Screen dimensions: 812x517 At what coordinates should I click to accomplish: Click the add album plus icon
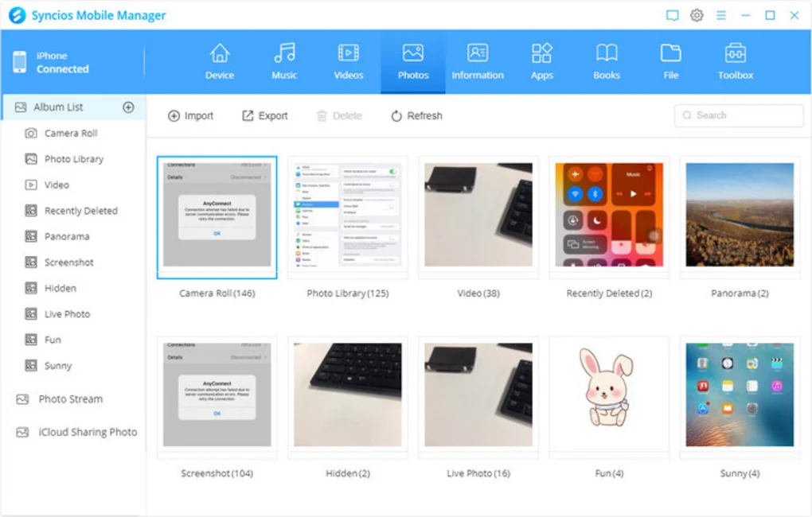(x=128, y=107)
